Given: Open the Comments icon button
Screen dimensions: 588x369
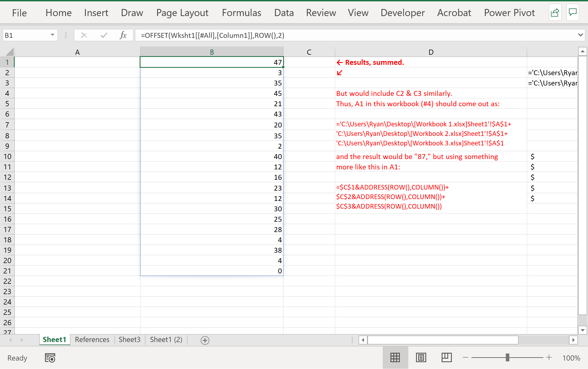Looking at the screenshot, I should tap(573, 13).
